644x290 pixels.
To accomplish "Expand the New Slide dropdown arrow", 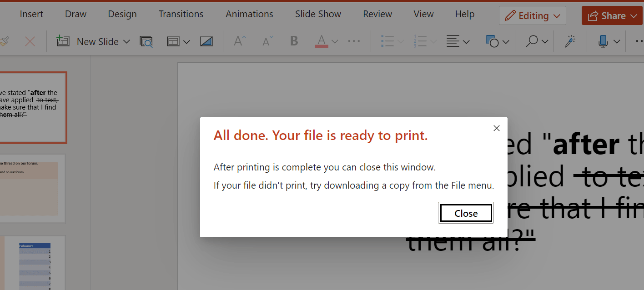I will 126,41.
